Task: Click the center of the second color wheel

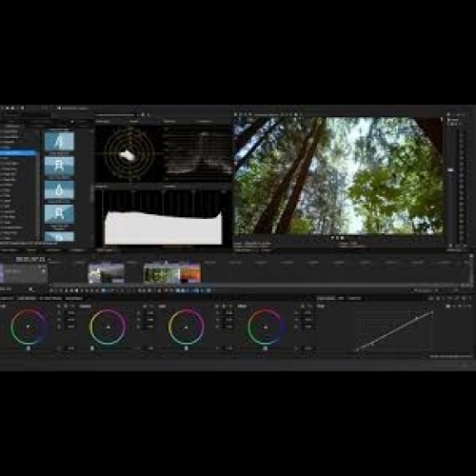Action: (x=108, y=327)
